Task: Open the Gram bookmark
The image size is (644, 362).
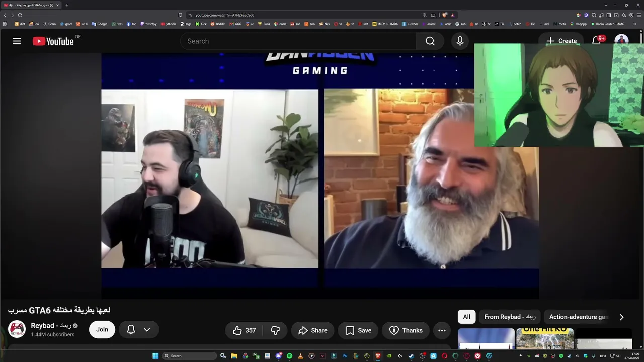Action: coord(49,24)
